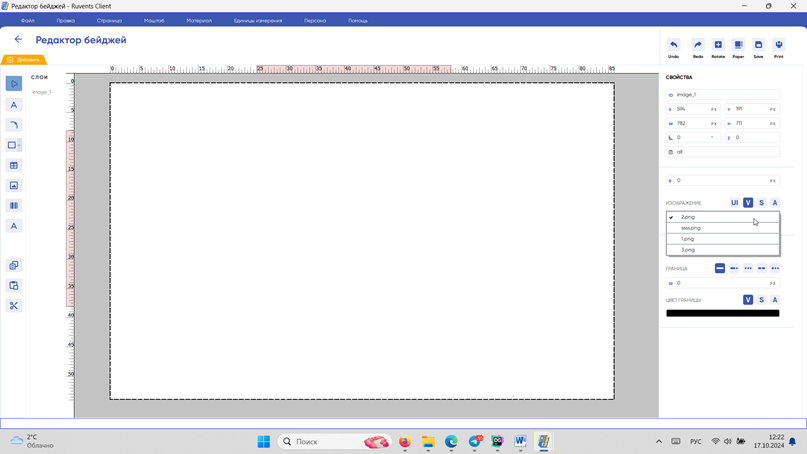The width and height of the screenshot is (807, 454).
Task: Click the Redo icon
Action: [x=698, y=45]
